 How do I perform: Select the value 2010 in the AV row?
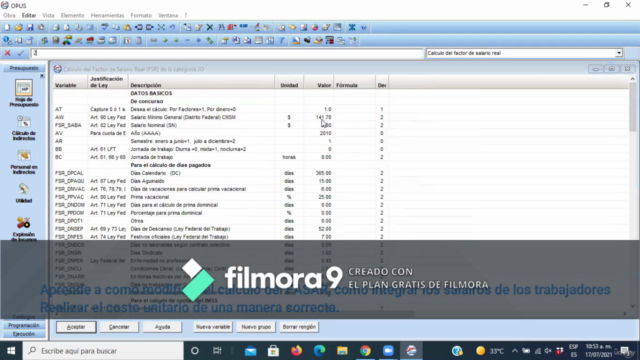tap(325, 133)
